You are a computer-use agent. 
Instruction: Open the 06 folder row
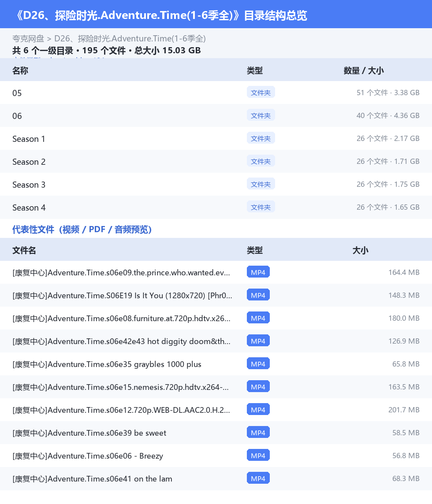(216, 116)
